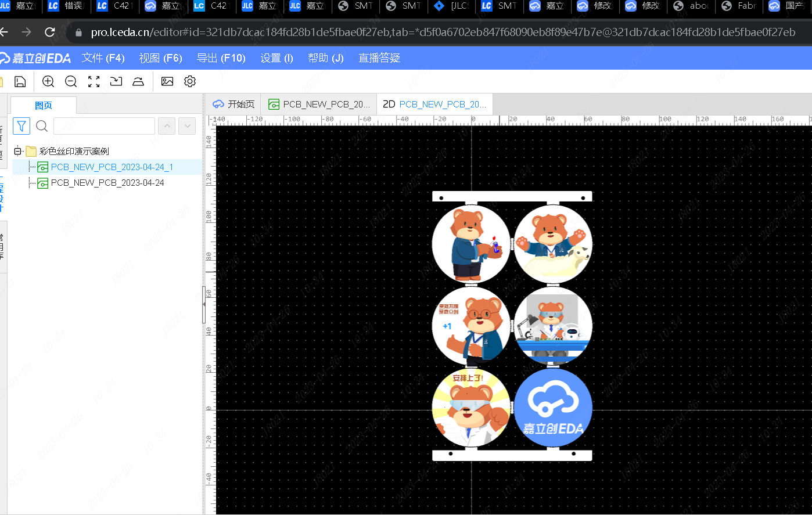The width and height of the screenshot is (812, 515).
Task: Click the fit-to-screen icon with four corners
Action: click(94, 82)
